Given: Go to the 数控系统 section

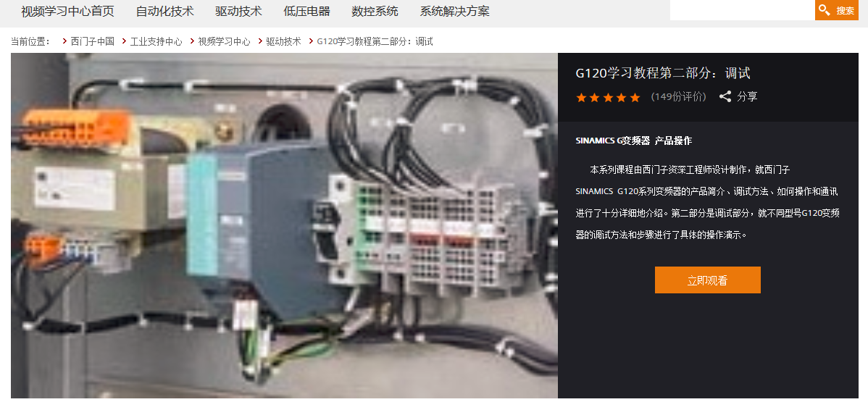Looking at the screenshot, I should 375,11.
